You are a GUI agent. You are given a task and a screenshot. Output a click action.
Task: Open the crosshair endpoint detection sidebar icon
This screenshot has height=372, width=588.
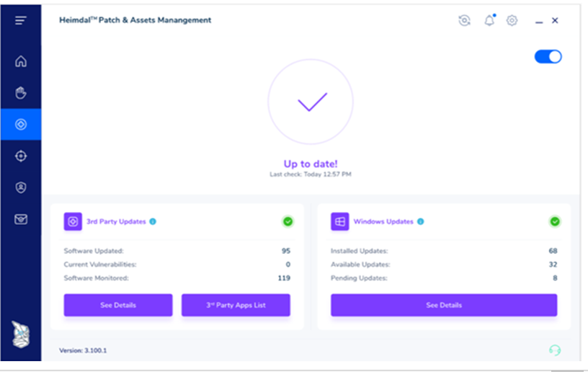[x=21, y=156]
